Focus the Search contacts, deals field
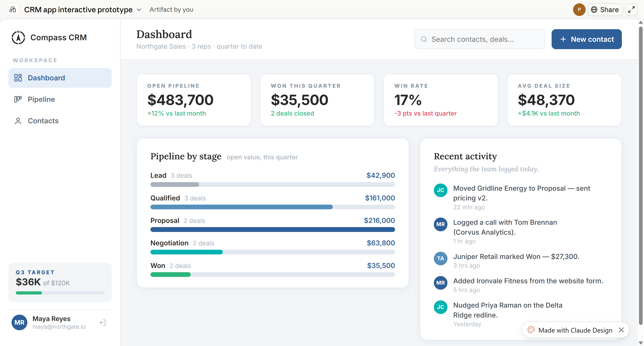This screenshot has width=644, height=346. tap(479, 39)
